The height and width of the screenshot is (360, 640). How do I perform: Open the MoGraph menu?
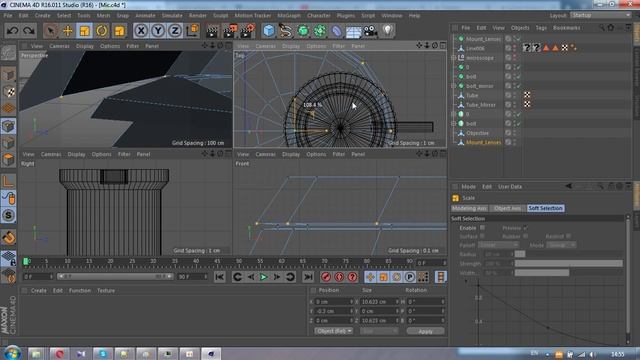pos(289,16)
